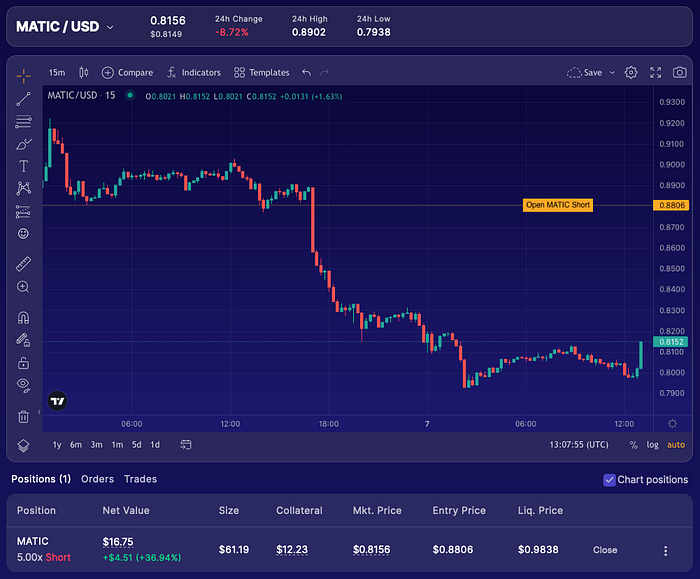Click the TradingView logo
The width and height of the screenshot is (700, 579).
click(x=58, y=401)
